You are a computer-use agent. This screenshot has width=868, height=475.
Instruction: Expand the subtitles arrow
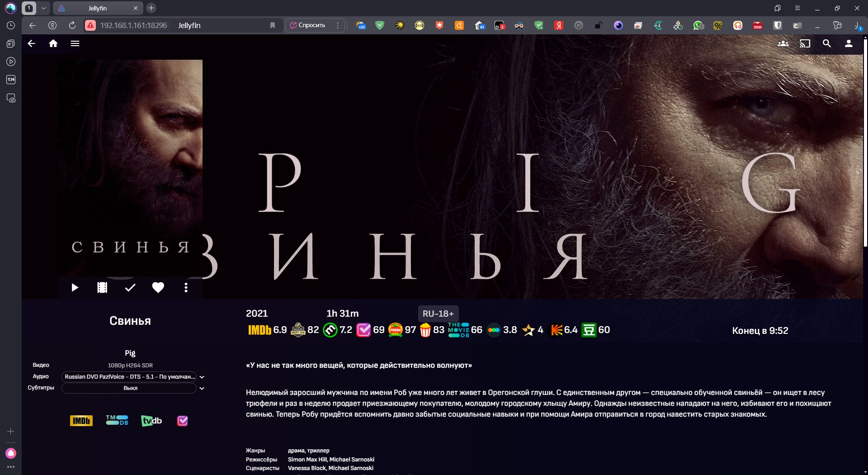click(x=202, y=388)
